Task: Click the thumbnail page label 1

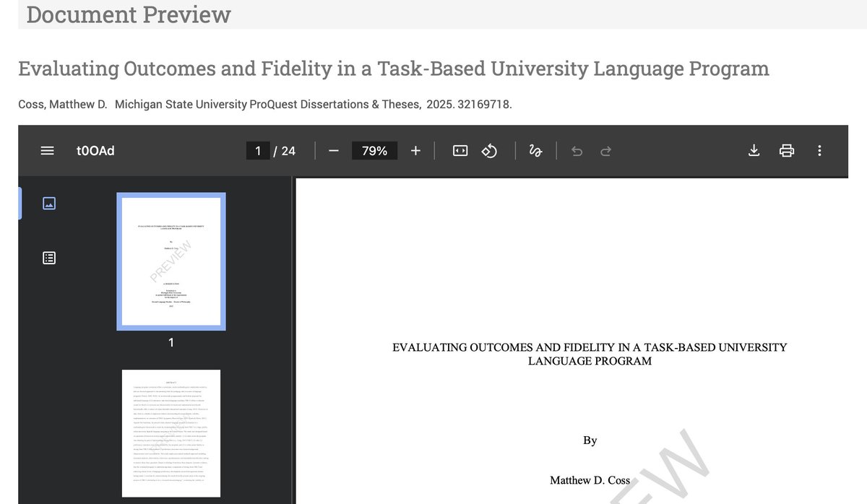Action: click(x=171, y=342)
